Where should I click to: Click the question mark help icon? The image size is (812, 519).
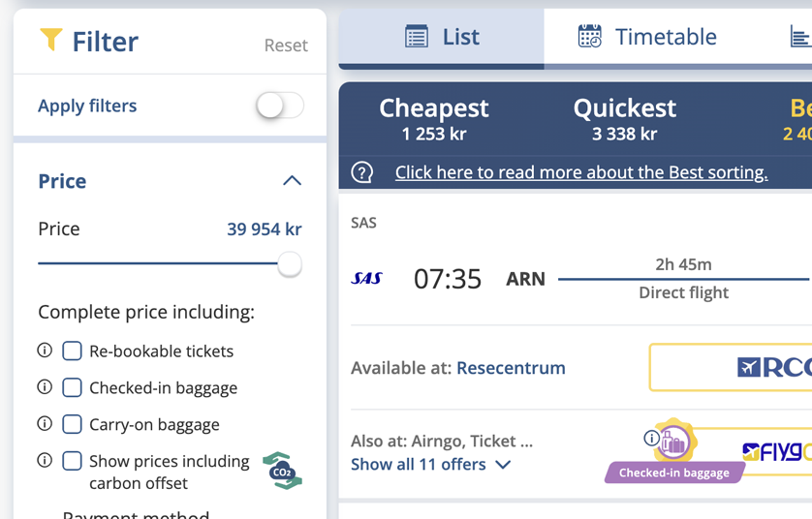pos(362,172)
